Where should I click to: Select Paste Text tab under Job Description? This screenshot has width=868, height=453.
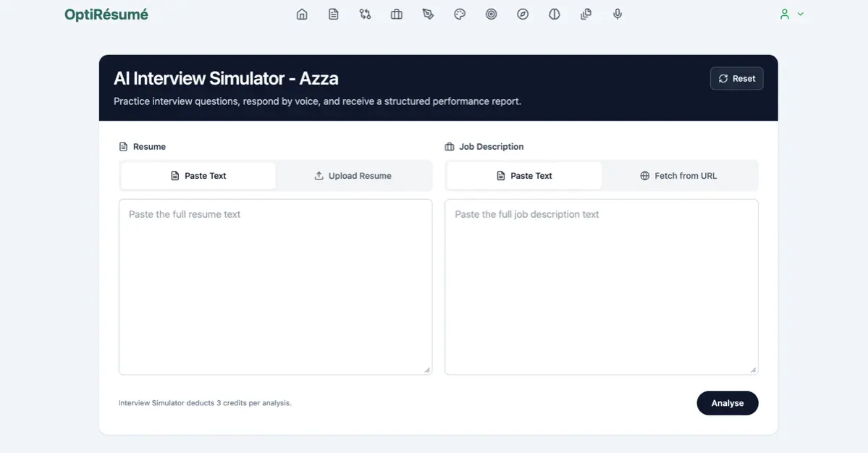(x=524, y=176)
